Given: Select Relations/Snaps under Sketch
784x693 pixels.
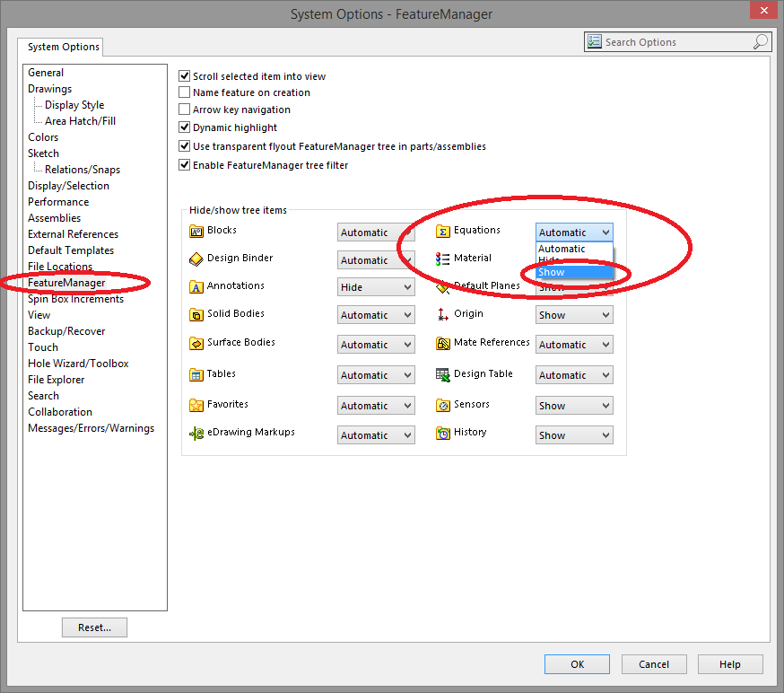Looking at the screenshot, I should [83, 170].
